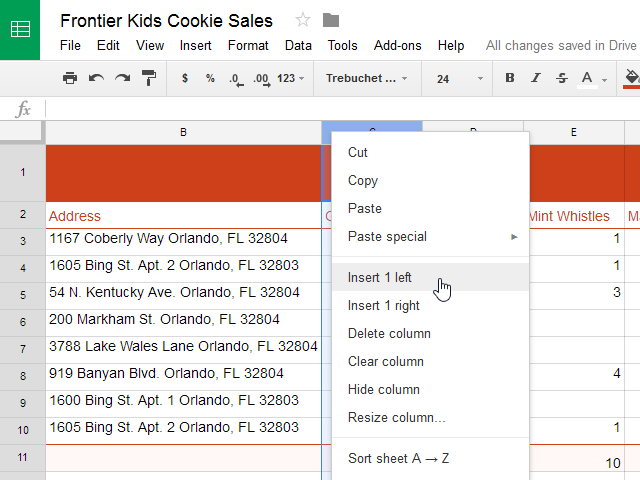Click the print icon in toolbar
Screen dimensions: 640x480
tap(69, 78)
